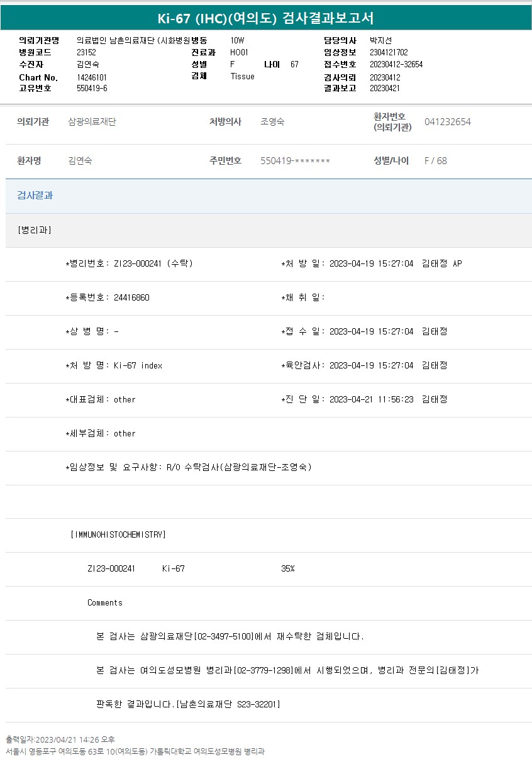Click the Comments label

pos(105,603)
